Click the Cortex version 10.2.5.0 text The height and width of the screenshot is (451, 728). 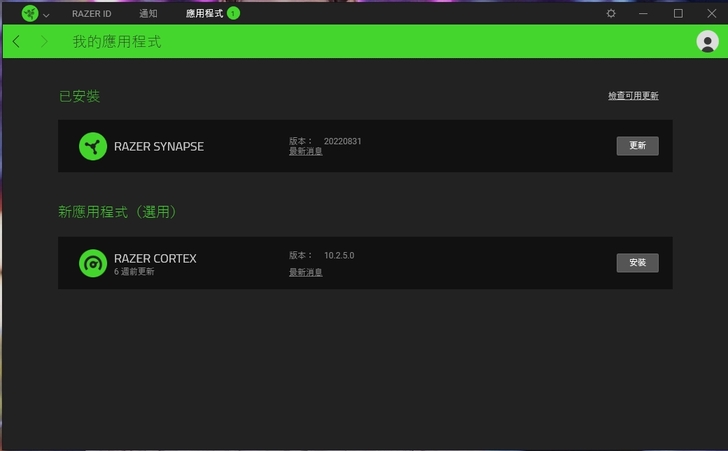pyautogui.click(x=339, y=255)
